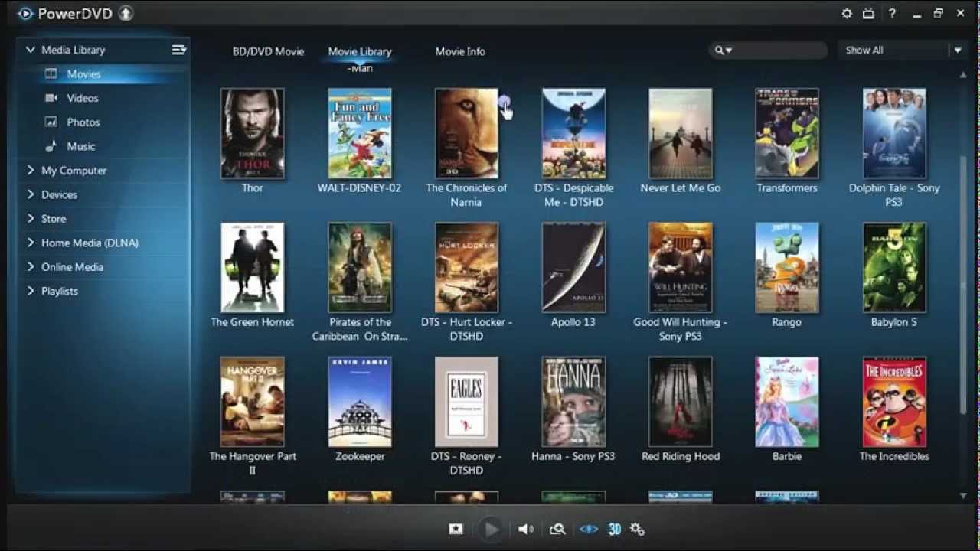The height and width of the screenshot is (551, 980).
Task: Open The Chronicles of Narnia poster
Action: pos(466,133)
